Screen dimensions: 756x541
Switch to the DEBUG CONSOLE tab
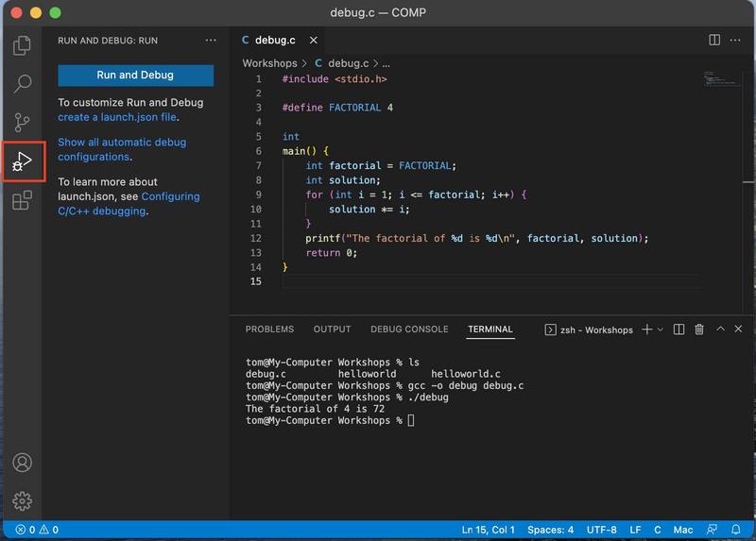pos(409,330)
